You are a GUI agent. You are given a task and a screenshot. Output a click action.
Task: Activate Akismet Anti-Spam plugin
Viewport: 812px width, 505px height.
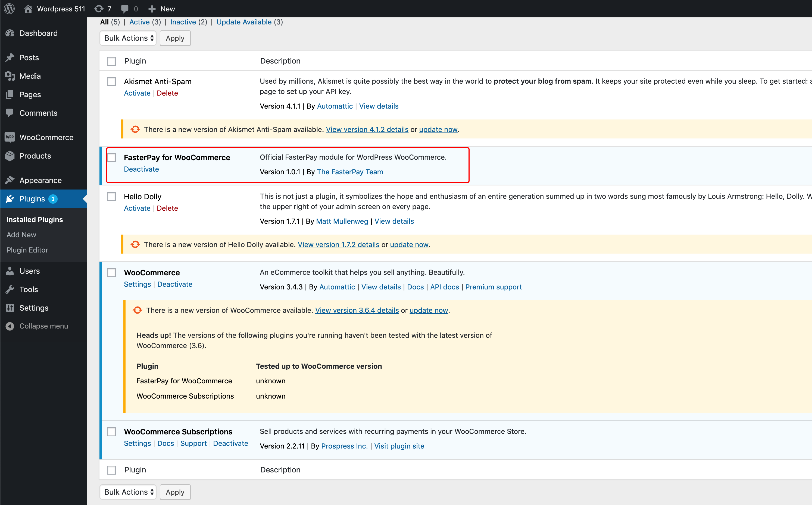[137, 93]
